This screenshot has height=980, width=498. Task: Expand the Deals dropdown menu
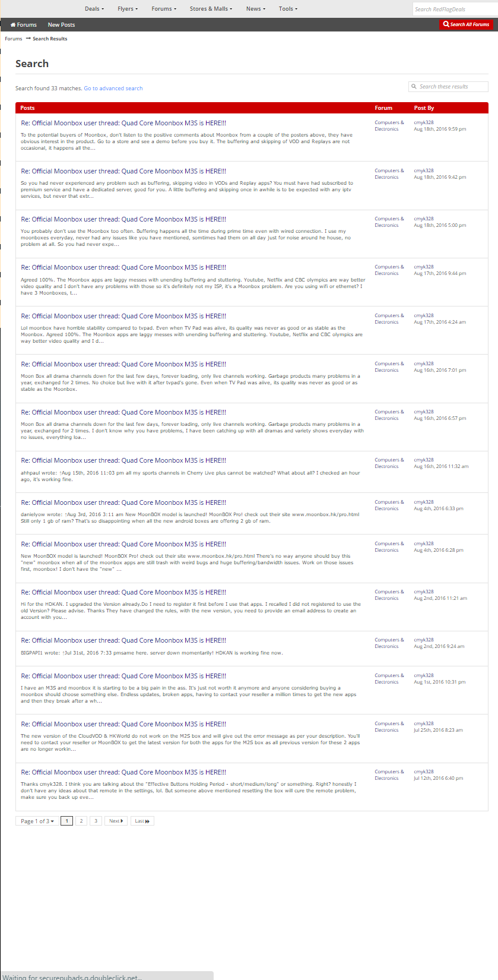click(x=94, y=9)
